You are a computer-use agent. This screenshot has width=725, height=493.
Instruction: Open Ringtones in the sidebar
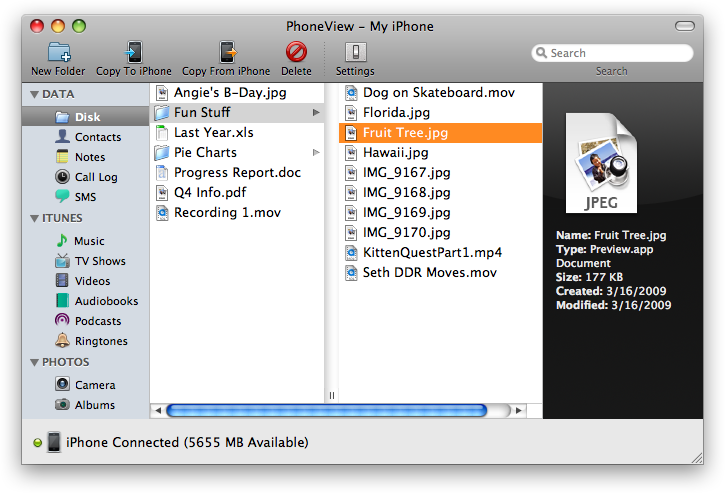tap(86, 341)
